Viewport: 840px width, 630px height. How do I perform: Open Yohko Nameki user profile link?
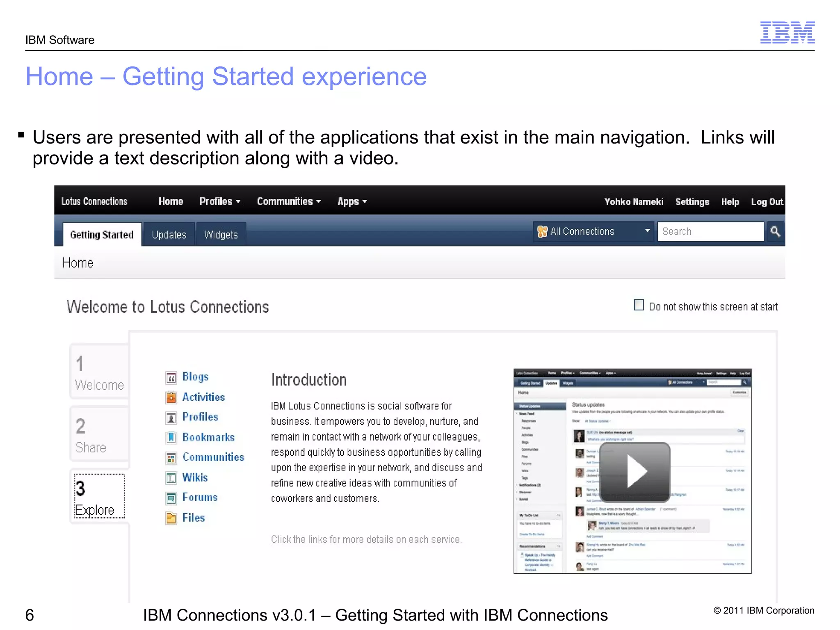tap(634, 202)
